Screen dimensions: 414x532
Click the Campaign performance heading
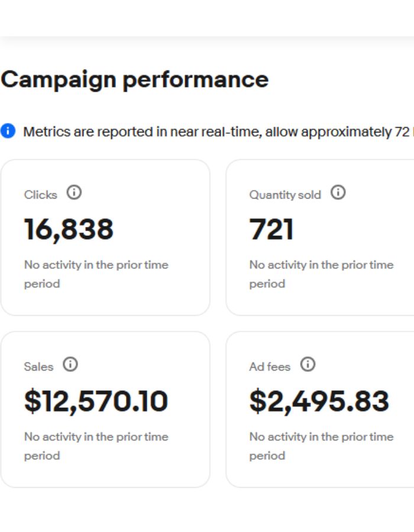[134, 80]
